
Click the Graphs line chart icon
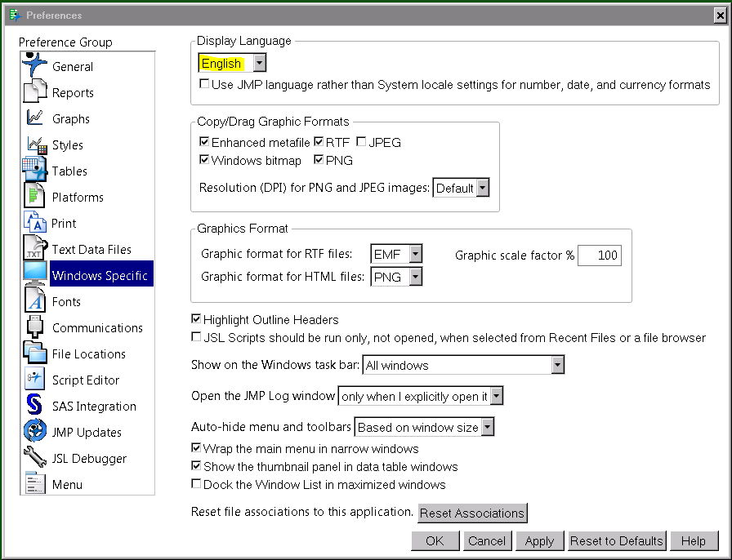pyautogui.click(x=35, y=118)
